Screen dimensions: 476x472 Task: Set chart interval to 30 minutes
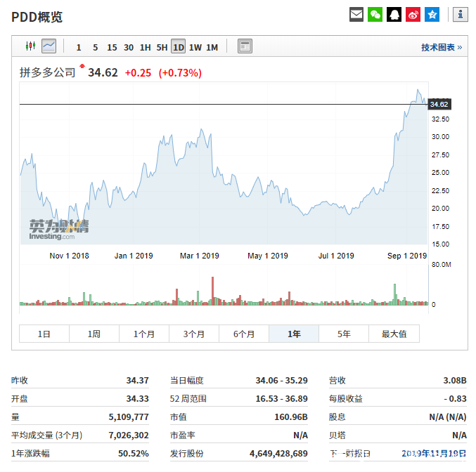tap(129, 47)
